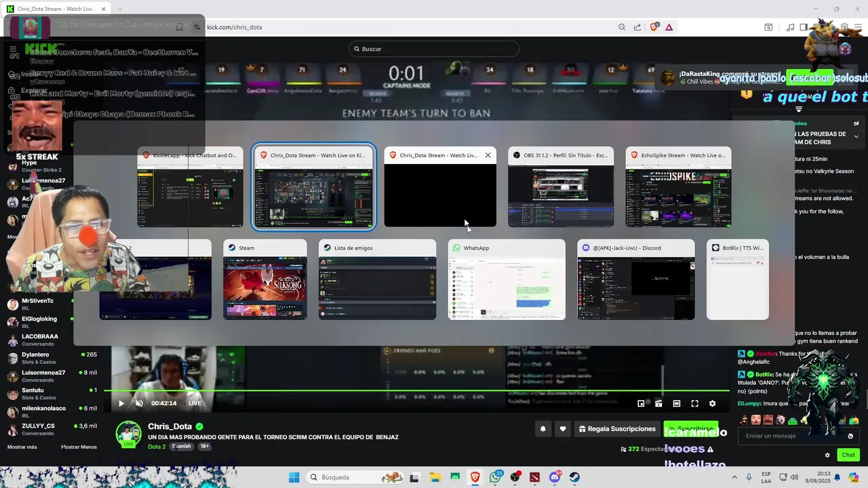Toggle theater mode in player

[676, 403]
